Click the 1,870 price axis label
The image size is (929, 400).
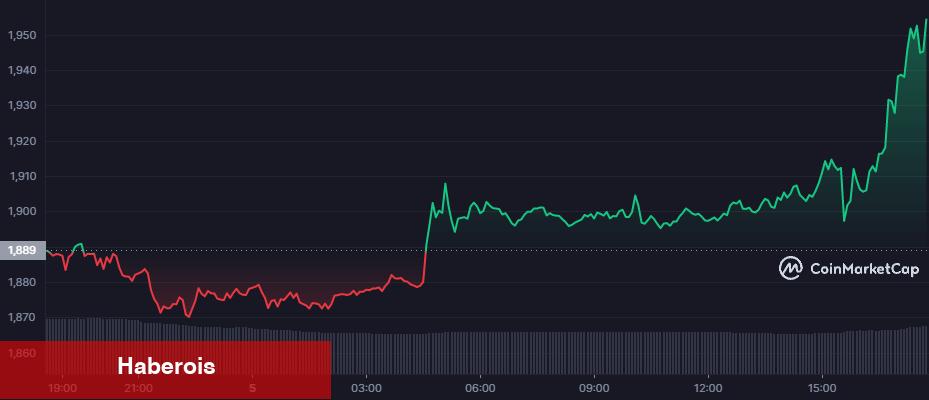23,318
